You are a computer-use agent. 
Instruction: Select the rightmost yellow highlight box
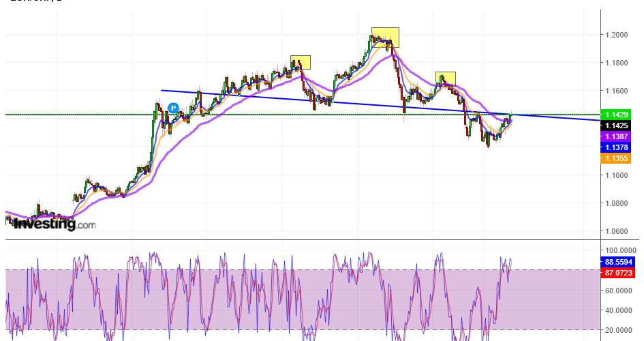(446, 78)
